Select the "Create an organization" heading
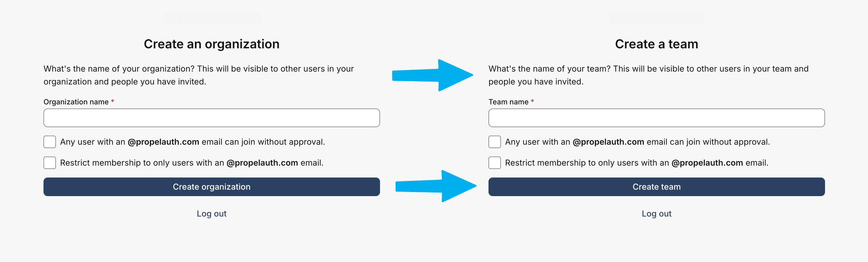This screenshot has height=262, width=868. click(211, 44)
